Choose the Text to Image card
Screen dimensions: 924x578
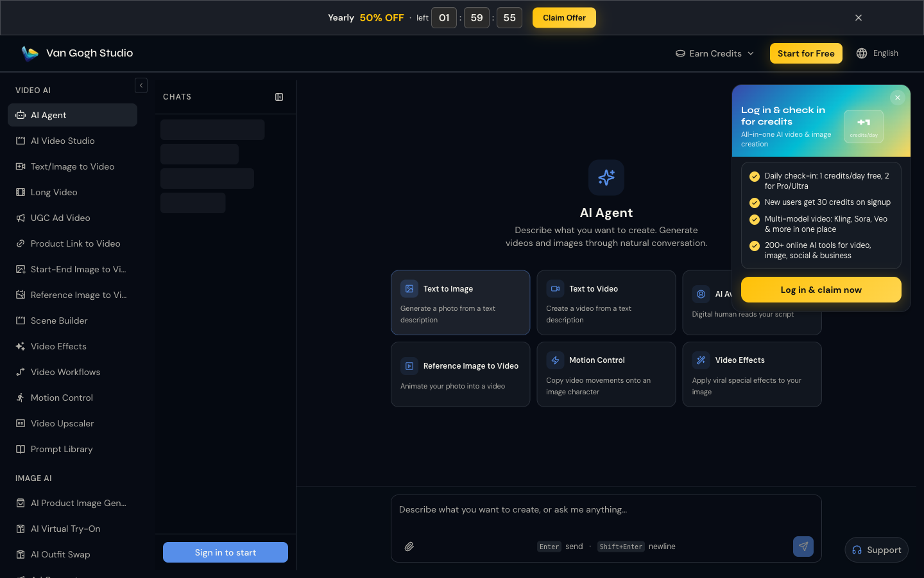[x=460, y=302]
